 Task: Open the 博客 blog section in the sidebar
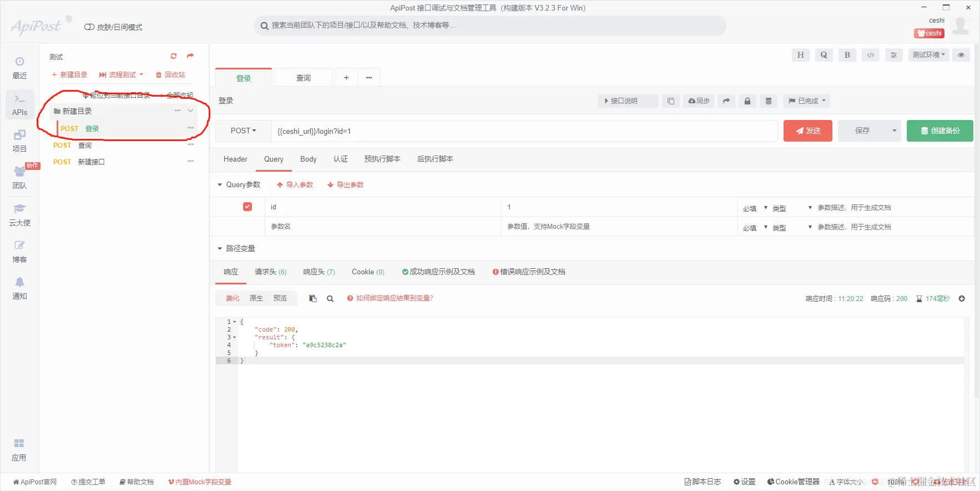click(19, 252)
